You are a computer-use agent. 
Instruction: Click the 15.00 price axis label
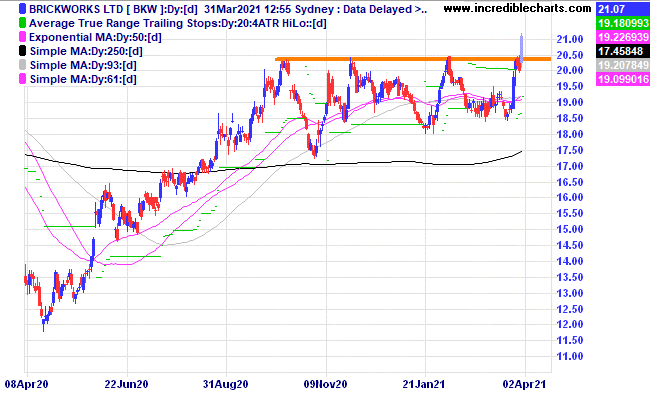pyautogui.click(x=570, y=229)
